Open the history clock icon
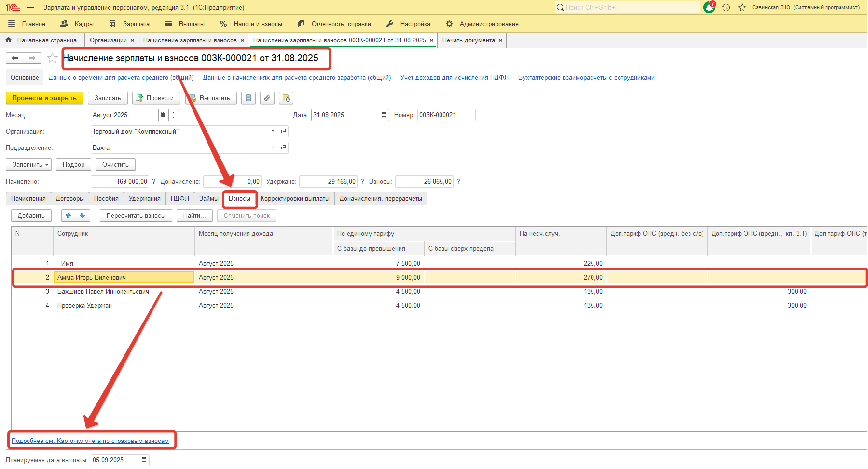 tap(726, 7)
